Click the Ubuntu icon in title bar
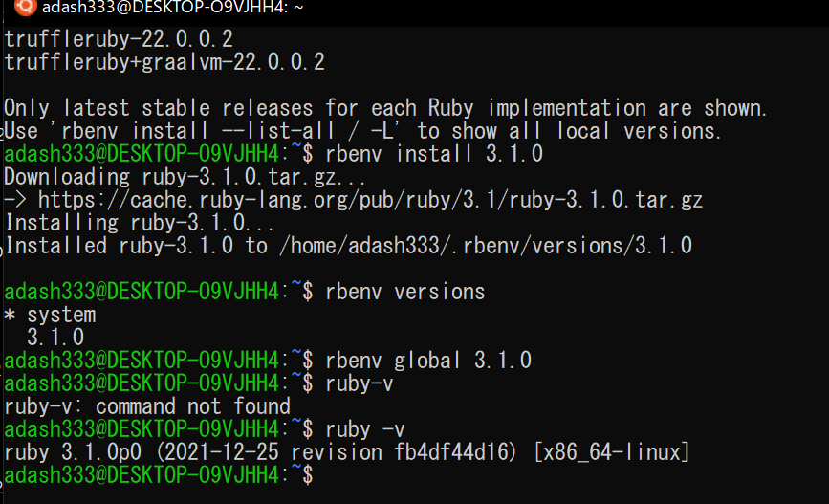This screenshot has height=504, width=829. pos(25,7)
